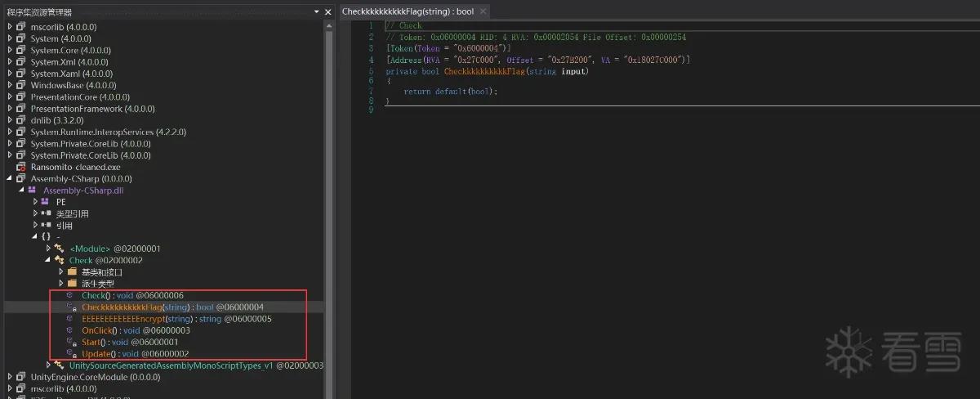Click the Check class icon
This screenshot has height=399, width=980.
tap(60, 260)
